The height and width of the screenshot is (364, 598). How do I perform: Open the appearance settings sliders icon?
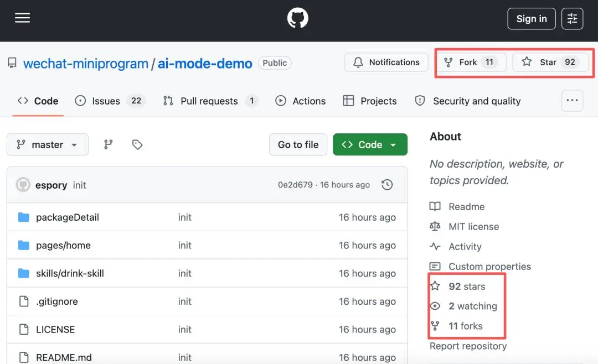coord(572,19)
